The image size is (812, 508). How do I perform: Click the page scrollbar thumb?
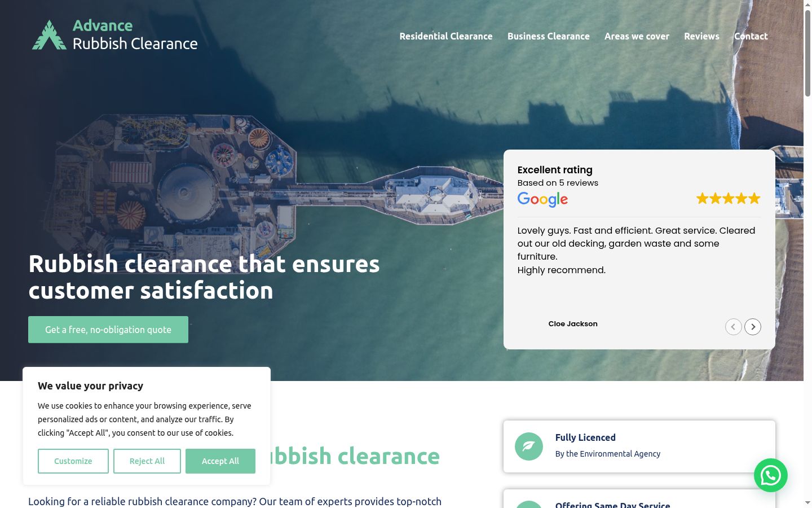(x=807, y=52)
